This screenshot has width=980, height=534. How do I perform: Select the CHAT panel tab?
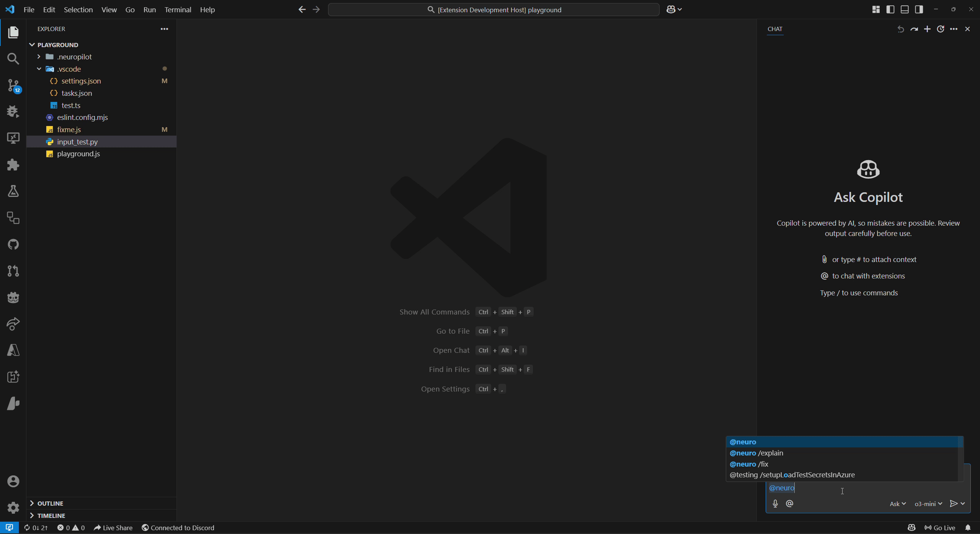tap(775, 29)
